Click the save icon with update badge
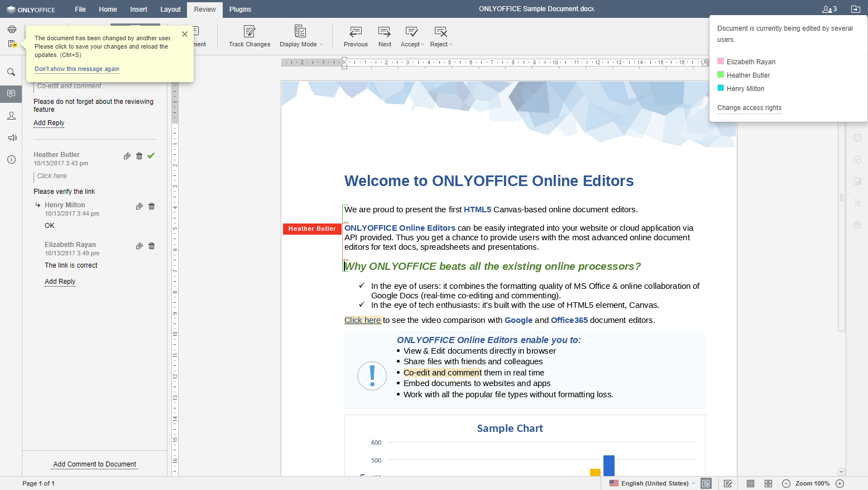 (x=12, y=44)
